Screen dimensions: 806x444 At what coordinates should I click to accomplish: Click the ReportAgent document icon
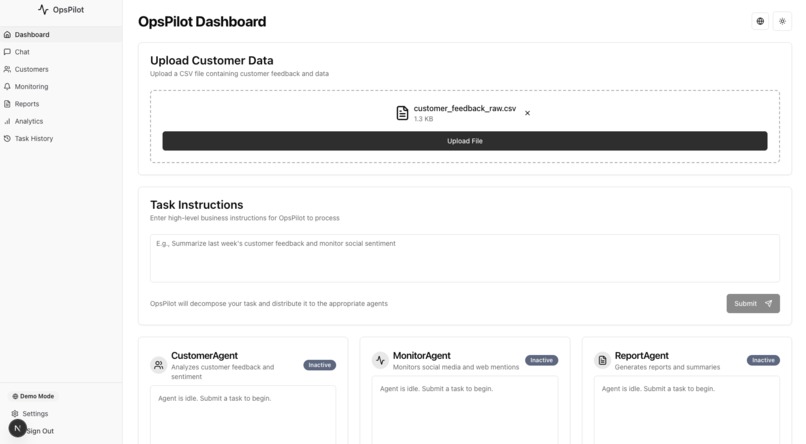[602, 360]
